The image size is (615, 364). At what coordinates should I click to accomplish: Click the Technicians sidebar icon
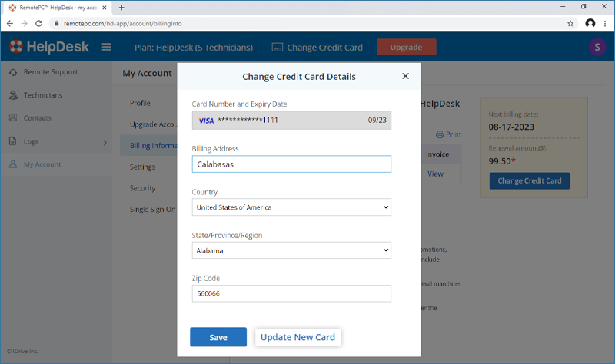tap(13, 95)
